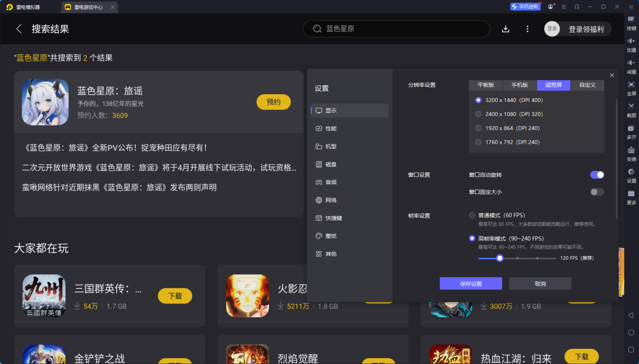The width and height of the screenshot is (639, 364).
Task: Click the Android back triangle icon
Action: (631, 315)
